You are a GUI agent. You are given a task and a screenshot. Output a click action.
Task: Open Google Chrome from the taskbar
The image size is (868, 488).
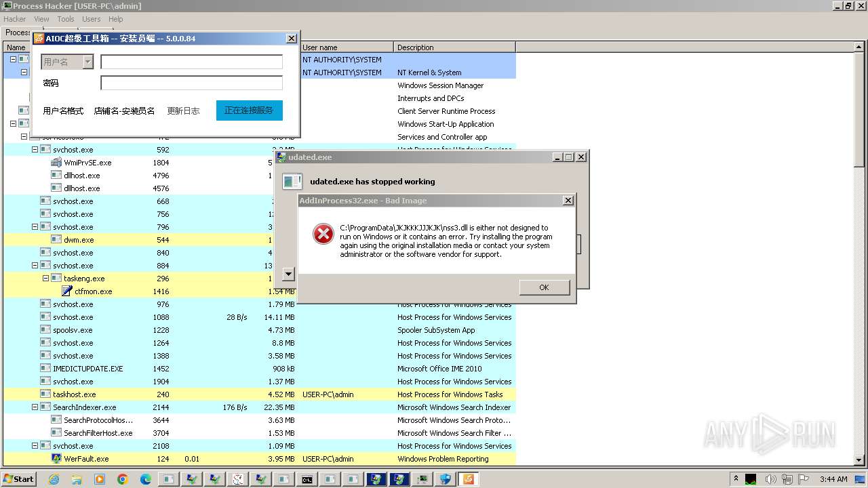[123, 479]
